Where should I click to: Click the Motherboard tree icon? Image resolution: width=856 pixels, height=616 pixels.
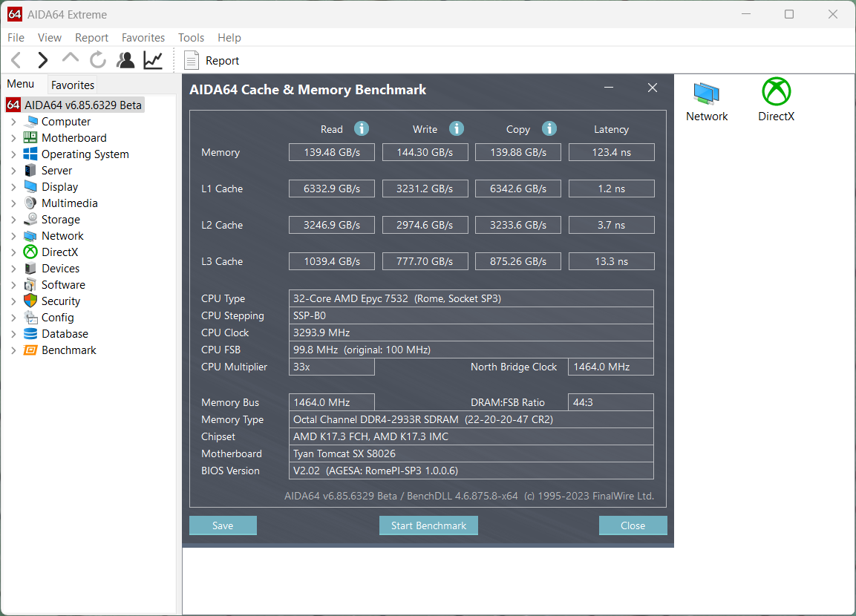point(30,137)
